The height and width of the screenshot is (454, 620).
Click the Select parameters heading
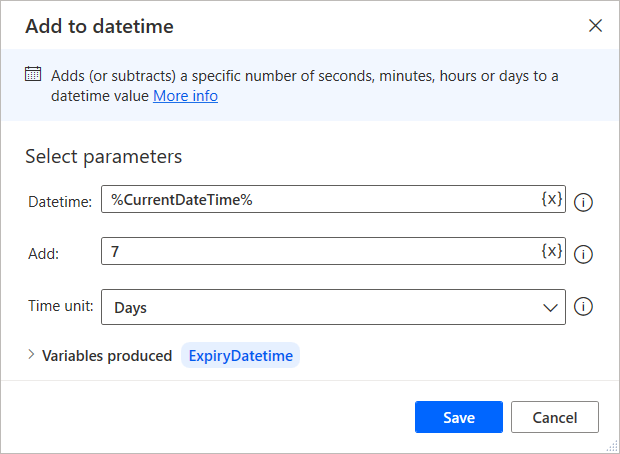tap(103, 156)
